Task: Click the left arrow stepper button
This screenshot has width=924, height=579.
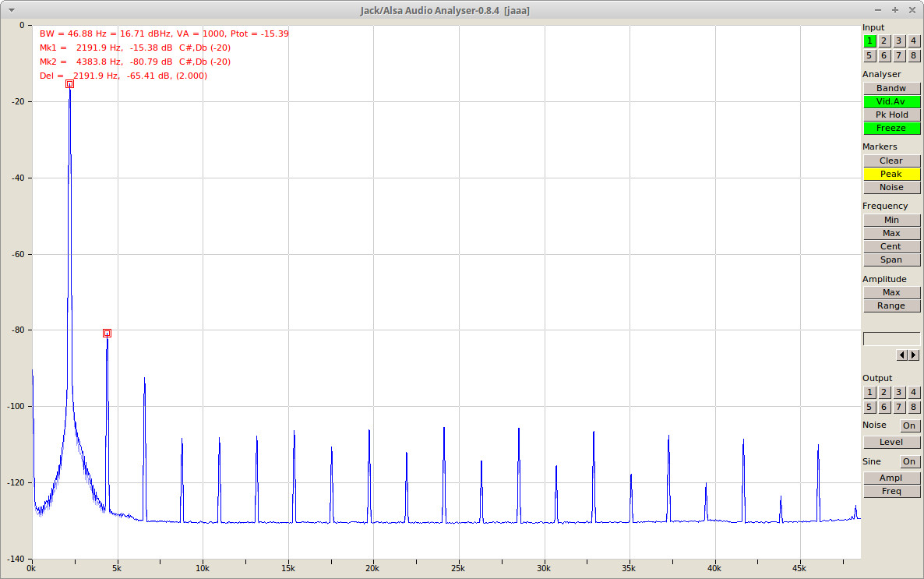Action: point(902,355)
